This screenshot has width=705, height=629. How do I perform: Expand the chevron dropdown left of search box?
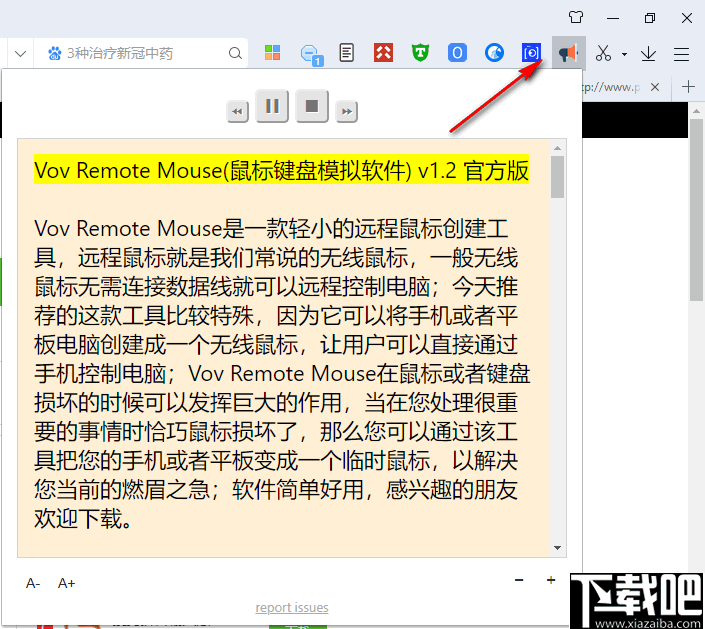20,54
